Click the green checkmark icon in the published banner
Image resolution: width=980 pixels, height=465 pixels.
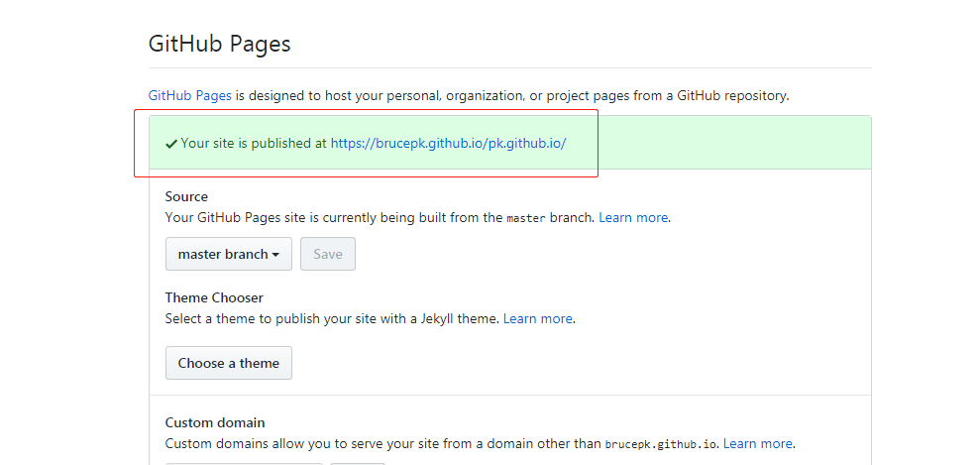click(x=171, y=144)
